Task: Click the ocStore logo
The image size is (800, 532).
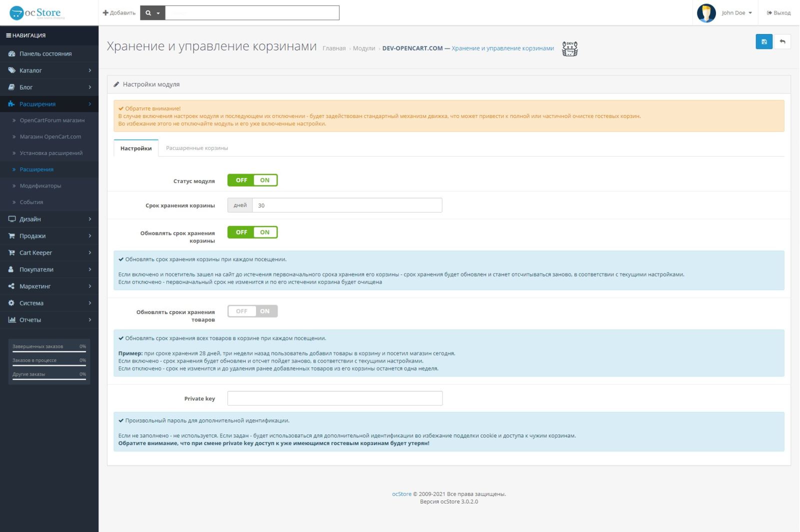Action: pos(37,13)
